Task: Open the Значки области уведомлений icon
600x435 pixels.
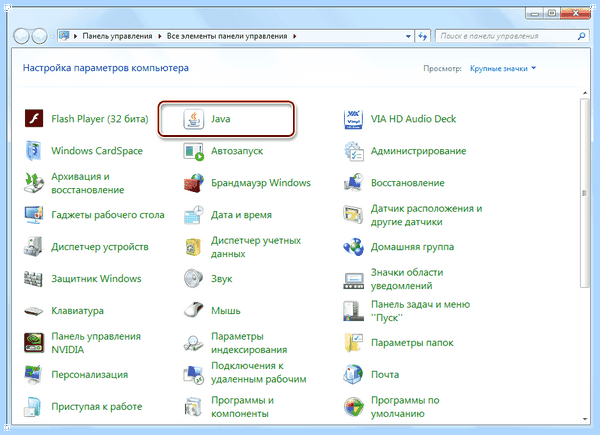Action: (x=353, y=280)
